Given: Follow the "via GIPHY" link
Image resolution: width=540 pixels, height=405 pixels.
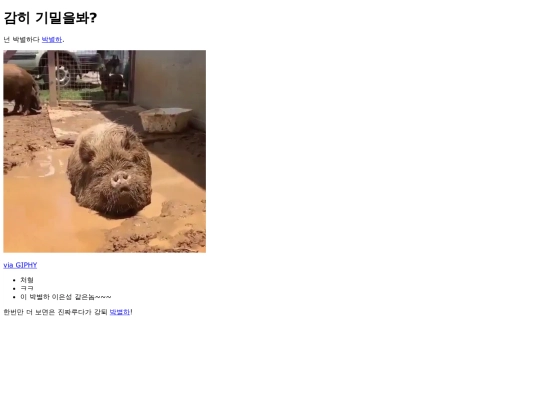Looking at the screenshot, I should tap(20, 265).
